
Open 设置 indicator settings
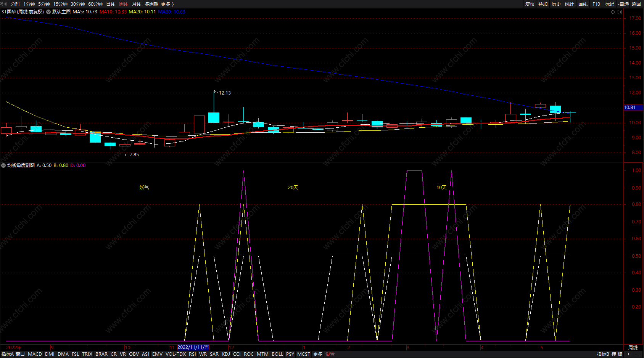tap(330, 354)
